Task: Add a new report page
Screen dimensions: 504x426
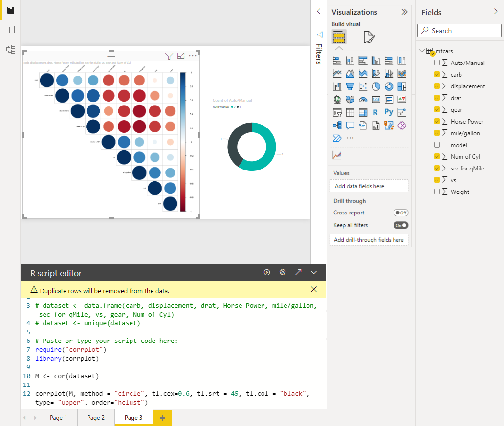Action: 162,417
